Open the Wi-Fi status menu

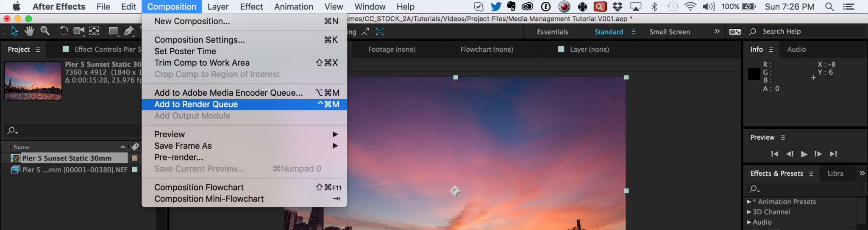pyautogui.click(x=690, y=6)
